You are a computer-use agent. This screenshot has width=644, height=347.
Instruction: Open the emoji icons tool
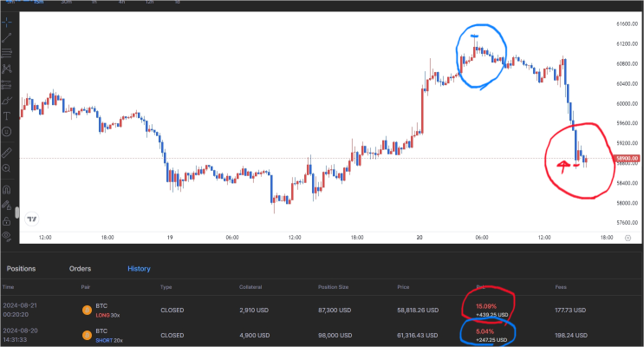click(x=7, y=132)
